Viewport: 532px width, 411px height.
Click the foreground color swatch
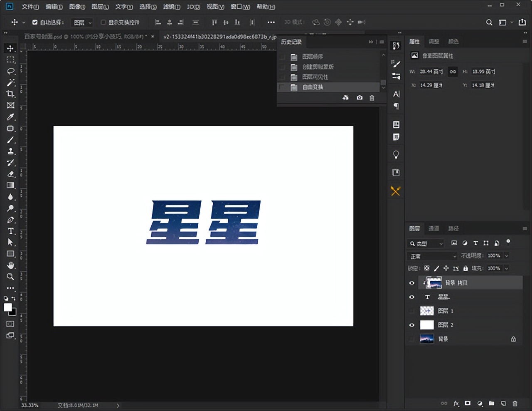[x=7, y=307]
